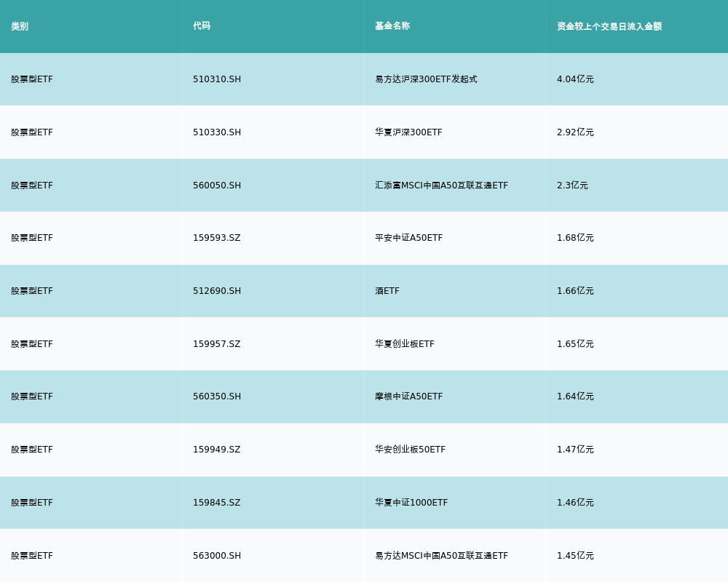
Task: Click 股票型ETF in the 159593.SZ row
Action: click(32, 238)
